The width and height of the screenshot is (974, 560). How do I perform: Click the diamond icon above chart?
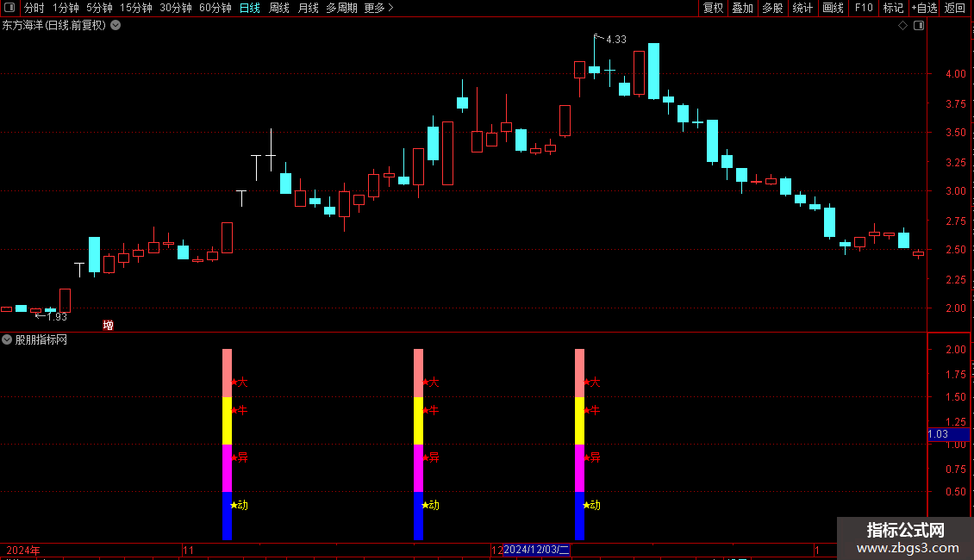[903, 26]
